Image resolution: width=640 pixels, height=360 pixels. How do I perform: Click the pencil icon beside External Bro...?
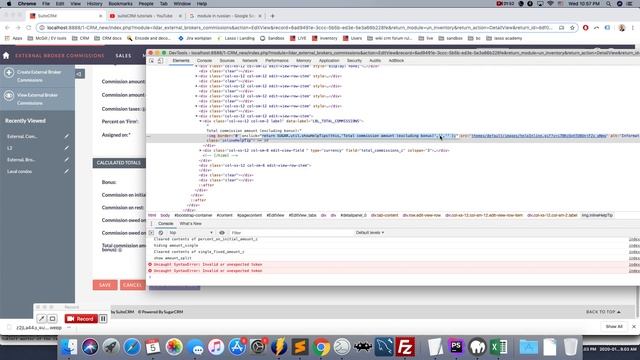(67, 160)
